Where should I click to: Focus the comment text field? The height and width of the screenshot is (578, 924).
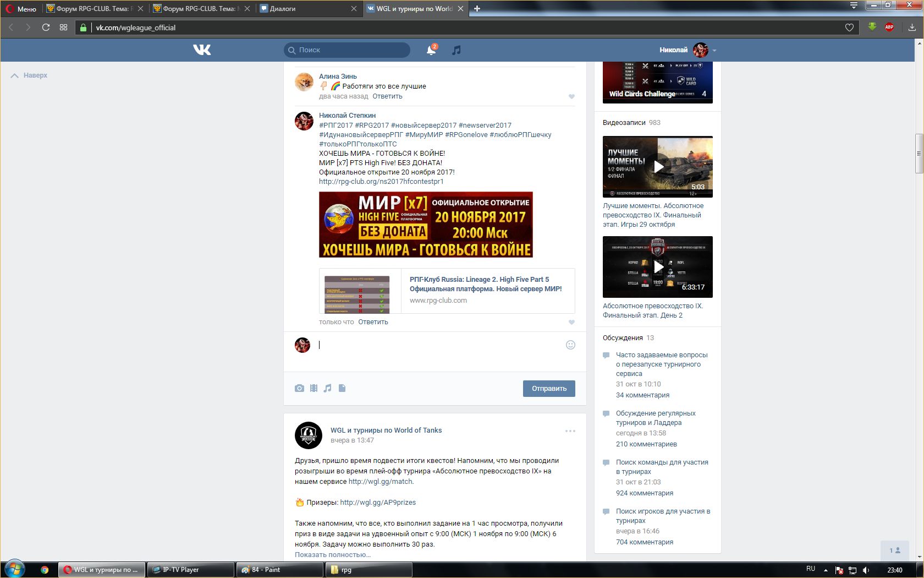point(439,345)
